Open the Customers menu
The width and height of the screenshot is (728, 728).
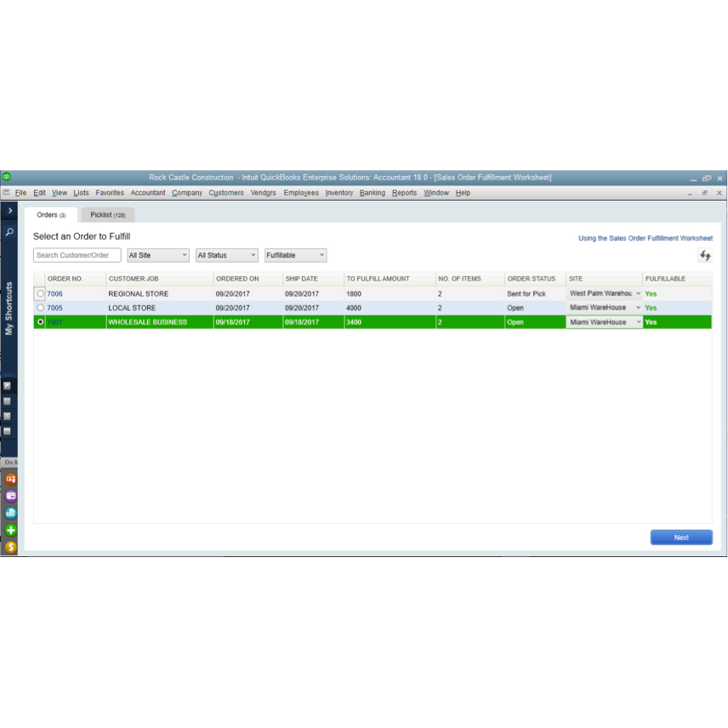pos(226,193)
